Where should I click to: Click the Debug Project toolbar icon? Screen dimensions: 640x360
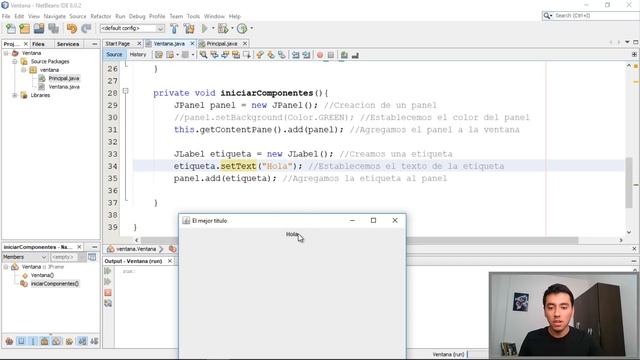pos(223,28)
